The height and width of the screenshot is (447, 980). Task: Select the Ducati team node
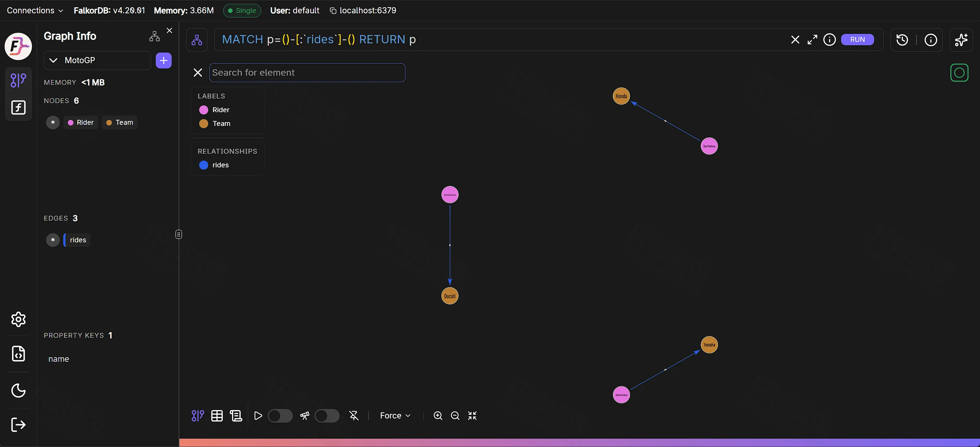click(450, 296)
